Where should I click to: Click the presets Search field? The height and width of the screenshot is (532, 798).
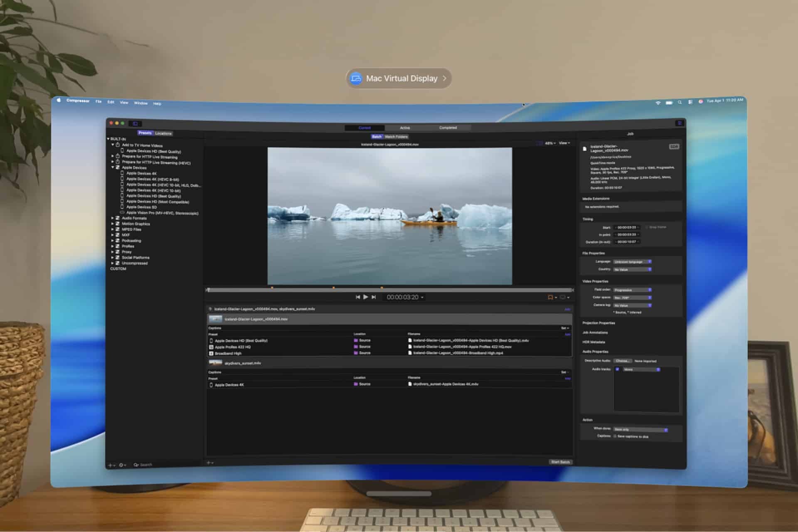166,465
